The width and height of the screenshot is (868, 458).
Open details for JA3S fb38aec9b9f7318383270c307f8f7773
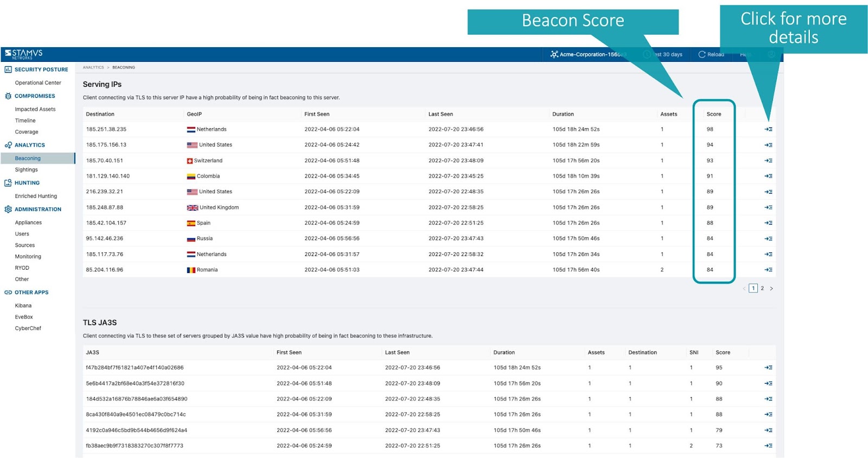click(x=768, y=446)
